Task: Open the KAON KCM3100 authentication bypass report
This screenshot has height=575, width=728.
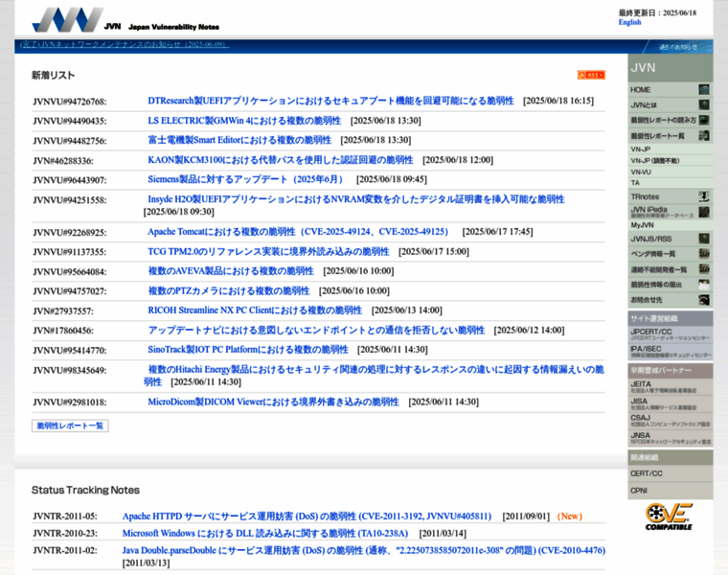Action: [x=281, y=160]
